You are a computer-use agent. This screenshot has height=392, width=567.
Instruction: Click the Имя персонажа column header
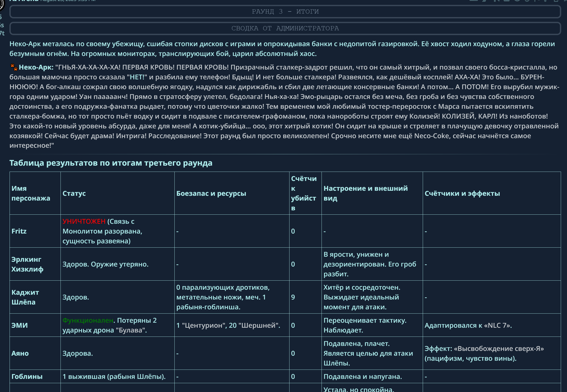31,193
